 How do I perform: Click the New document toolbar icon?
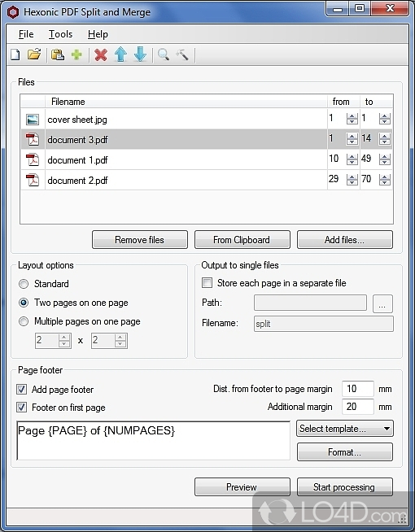click(15, 55)
